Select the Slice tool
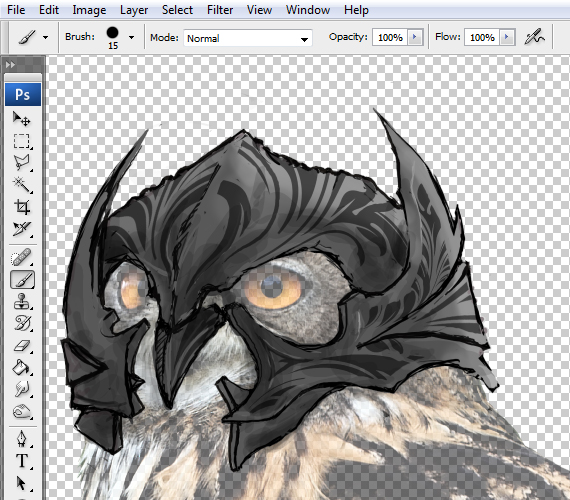570x500 pixels. (22, 229)
